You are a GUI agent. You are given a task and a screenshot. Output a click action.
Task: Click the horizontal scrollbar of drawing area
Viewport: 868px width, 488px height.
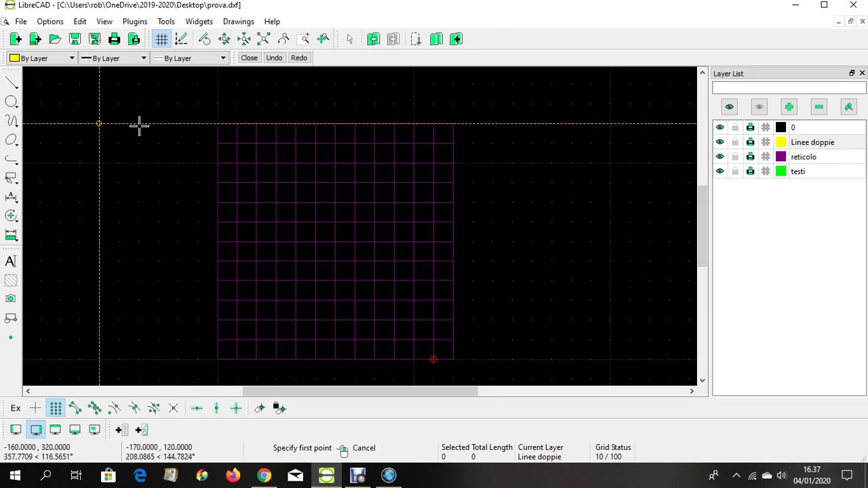click(x=360, y=391)
